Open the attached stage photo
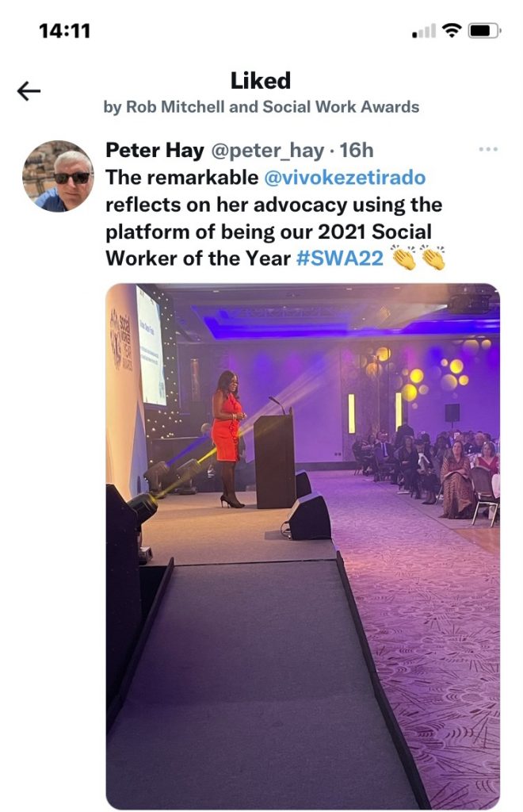The image size is (523, 812). pyautogui.click(x=303, y=546)
